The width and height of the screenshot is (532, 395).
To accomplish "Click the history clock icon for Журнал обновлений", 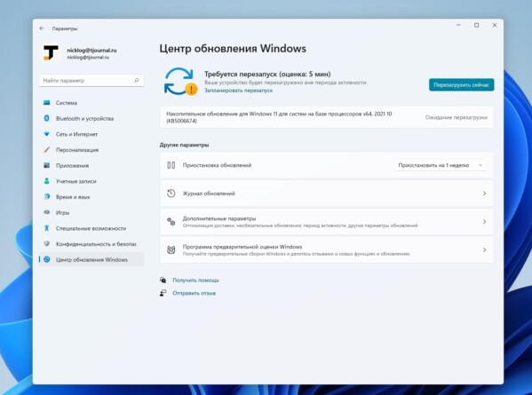I will 171,194.
